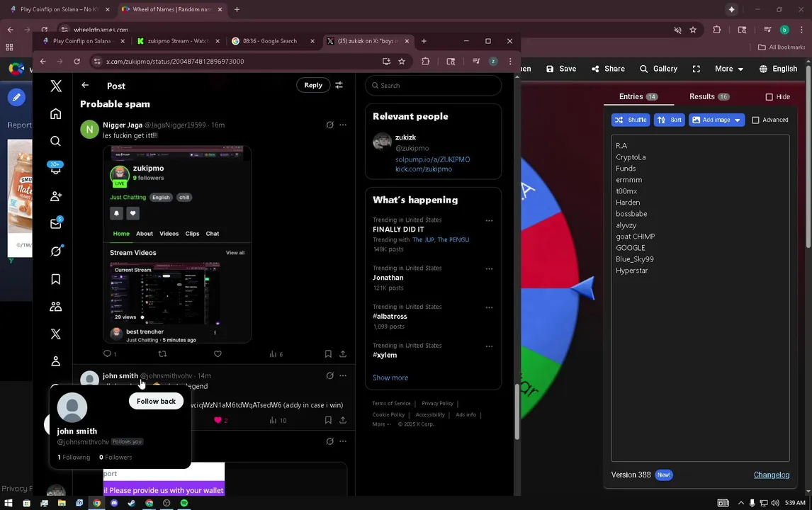Repost the zukipmo screenshot reply
This screenshot has height=510, width=812.
coord(162,354)
